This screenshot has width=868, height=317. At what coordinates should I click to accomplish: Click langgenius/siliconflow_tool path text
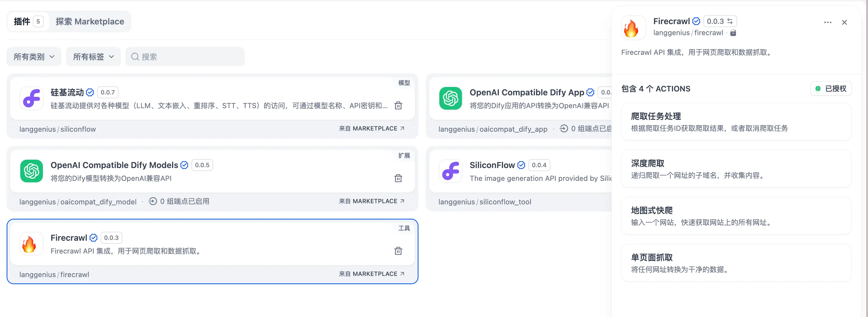485,202
